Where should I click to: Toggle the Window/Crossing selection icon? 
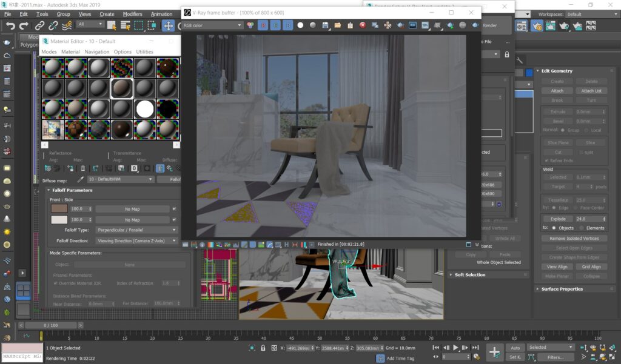coord(152,25)
